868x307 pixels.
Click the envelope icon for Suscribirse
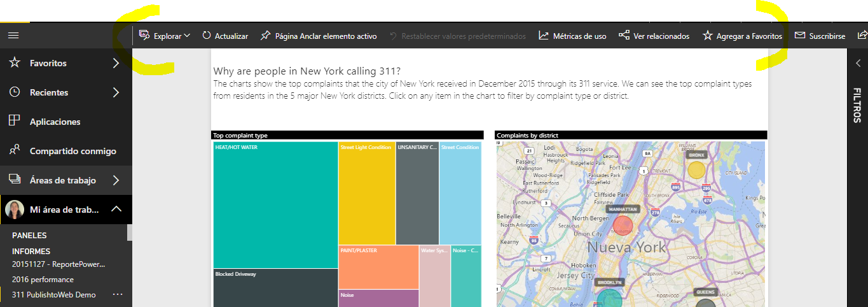point(800,36)
